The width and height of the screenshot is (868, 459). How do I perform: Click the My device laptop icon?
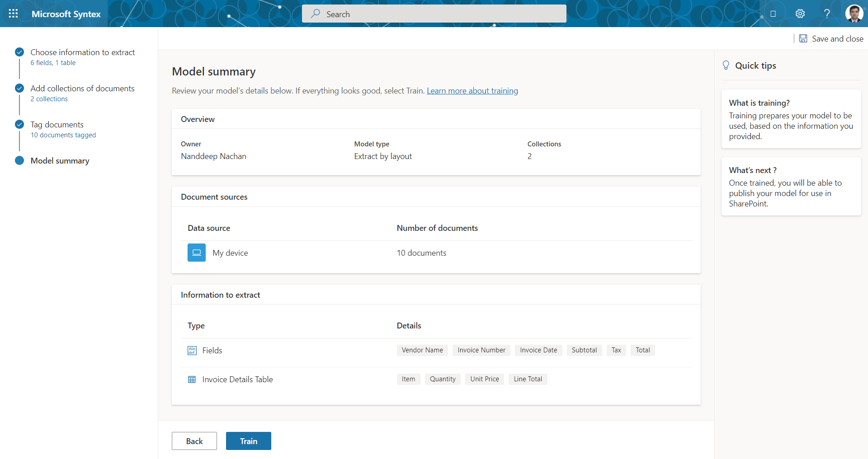pyautogui.click(x=196, y=253)
